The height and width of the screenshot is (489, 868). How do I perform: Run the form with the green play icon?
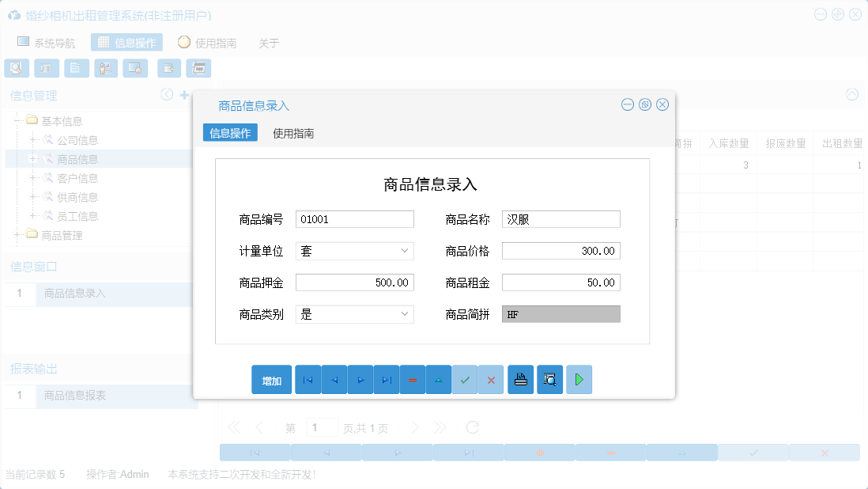[x=579, y=379]
